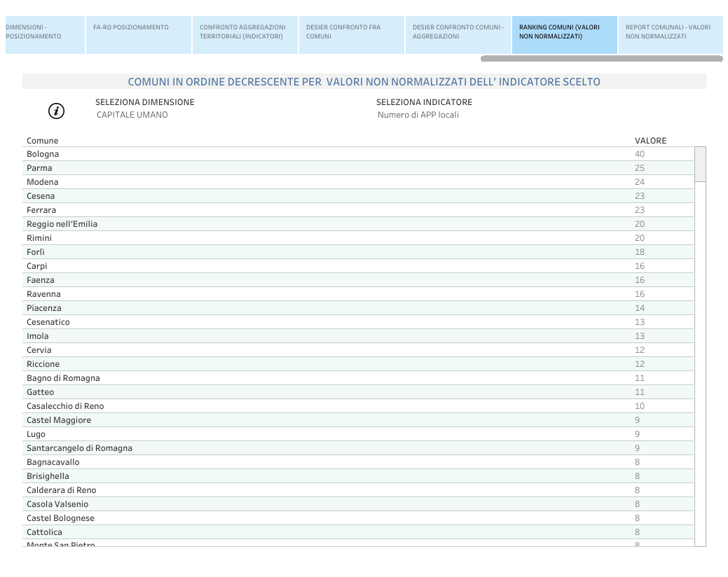Image resolution: width=728 pixels, height=577 pixels.
Task: Open the Seleziona Dimensione dropdown showing Capitale Umano
Action: point(132,115)
